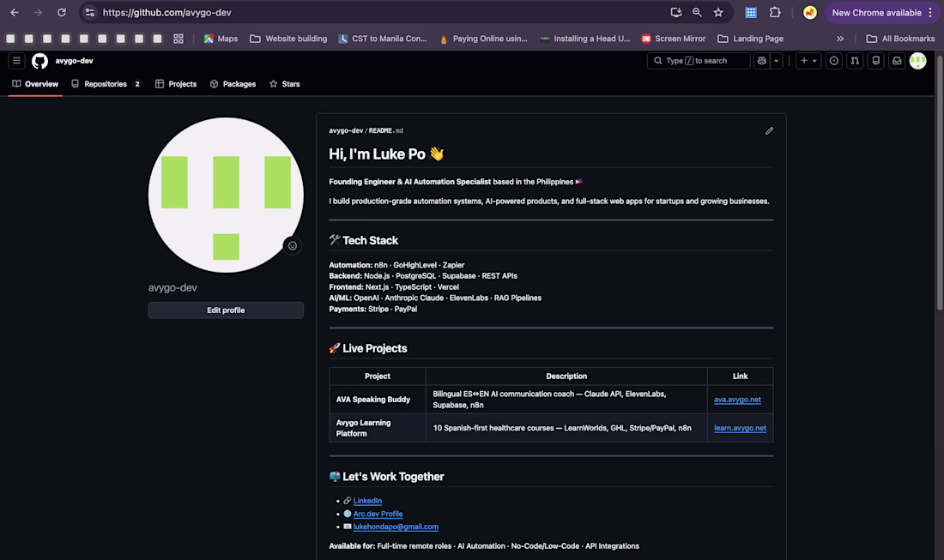The image size is (944, 560).
Task: Expand hidden bookmarks with double chevron
Action: [840, 39]
